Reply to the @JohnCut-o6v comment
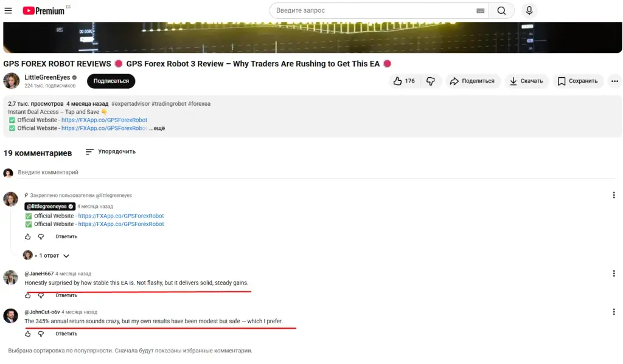623x364 pixels. pyautogui.click(x=66, y=334)
